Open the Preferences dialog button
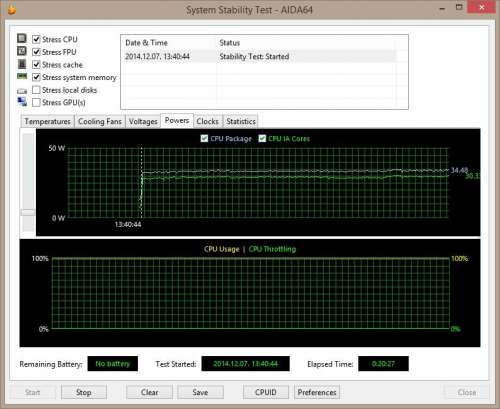This screenshot has height=409, width=500. click(x=317, y=392)
